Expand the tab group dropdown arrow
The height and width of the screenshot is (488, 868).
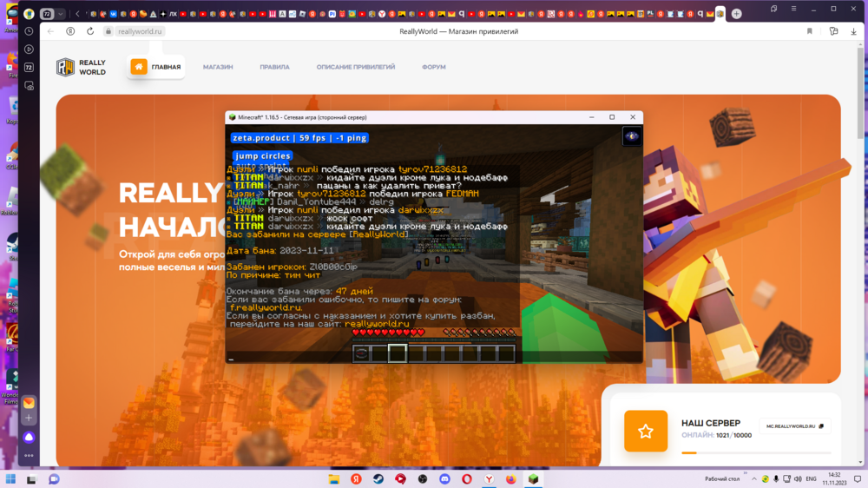pyautogui.click(x=61, y=14)
